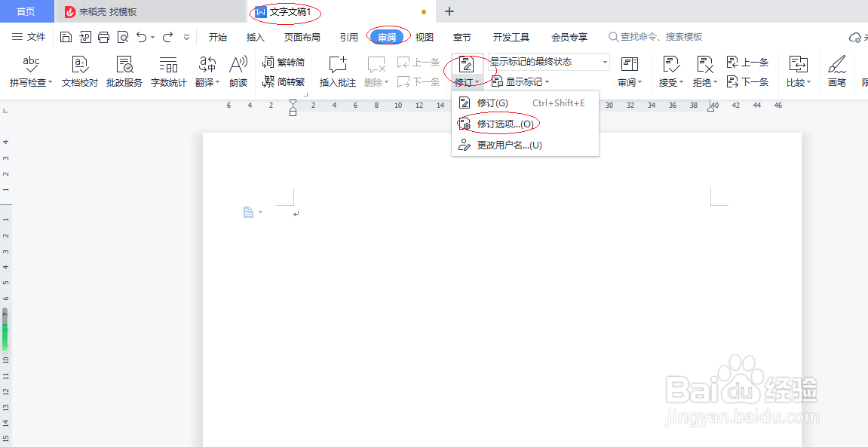Insert a comment with 插入批注

[337, 70]
